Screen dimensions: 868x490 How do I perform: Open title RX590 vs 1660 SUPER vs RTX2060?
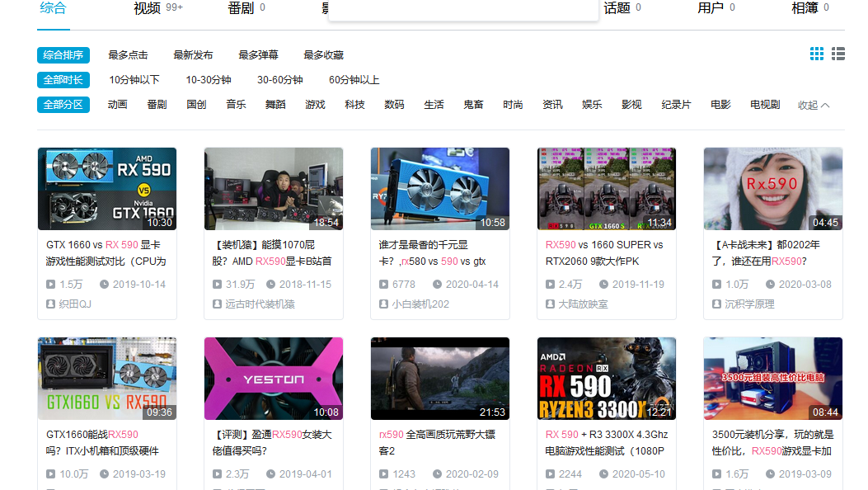pos(604,253)
